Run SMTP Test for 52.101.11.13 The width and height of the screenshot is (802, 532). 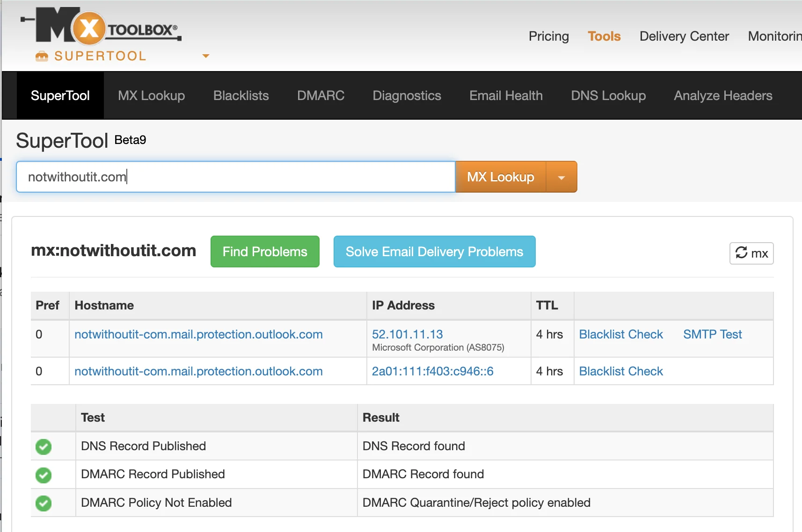pos(712,334)
